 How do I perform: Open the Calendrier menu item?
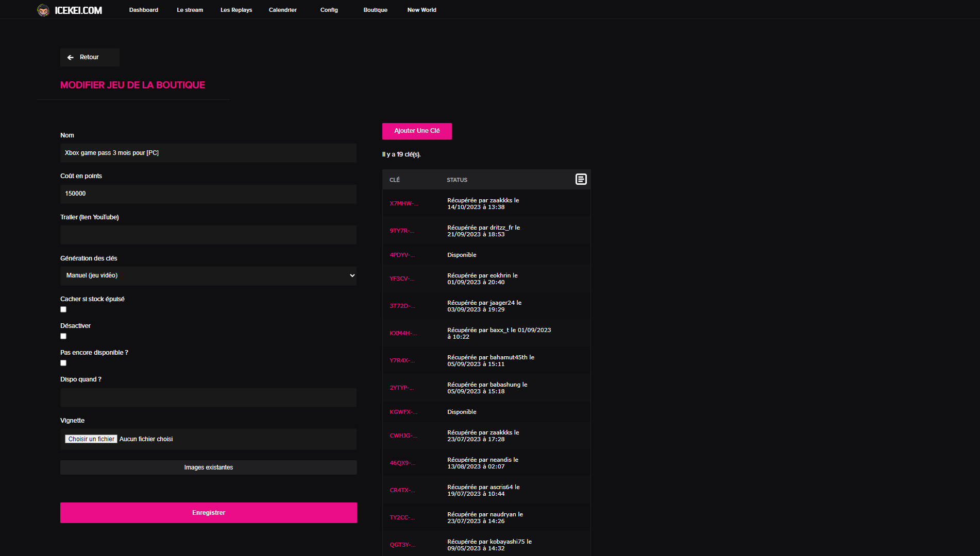pyautogui.click(x=283, y=10)
